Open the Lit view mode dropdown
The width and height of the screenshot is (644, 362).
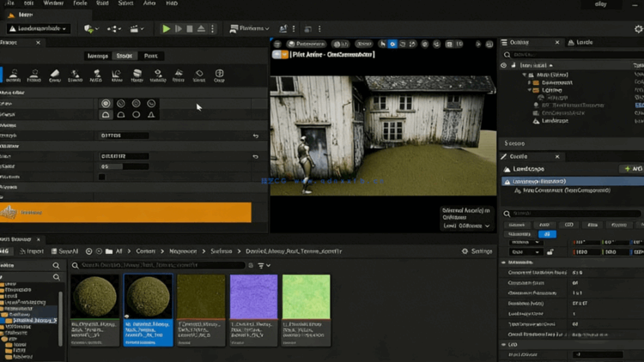(x=341, y=44)
